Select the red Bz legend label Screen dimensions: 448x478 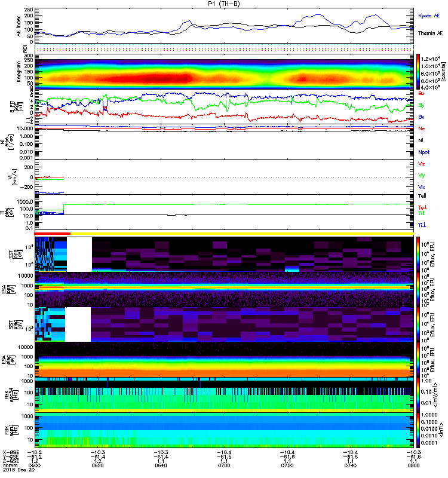coord(421,93)
